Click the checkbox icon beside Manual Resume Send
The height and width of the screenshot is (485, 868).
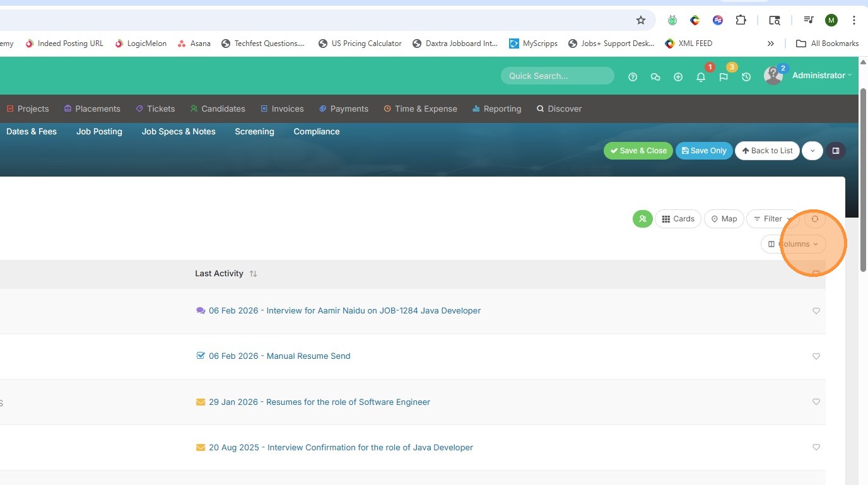[201, 356]
